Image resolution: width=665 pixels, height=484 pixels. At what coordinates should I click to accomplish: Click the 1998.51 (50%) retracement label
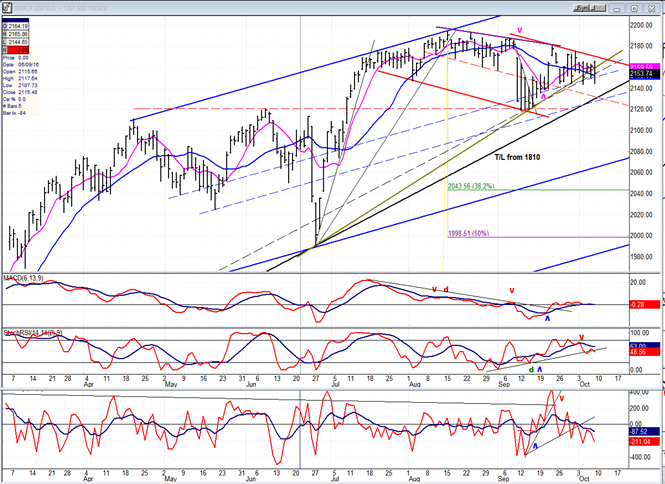tap(469, 233)
